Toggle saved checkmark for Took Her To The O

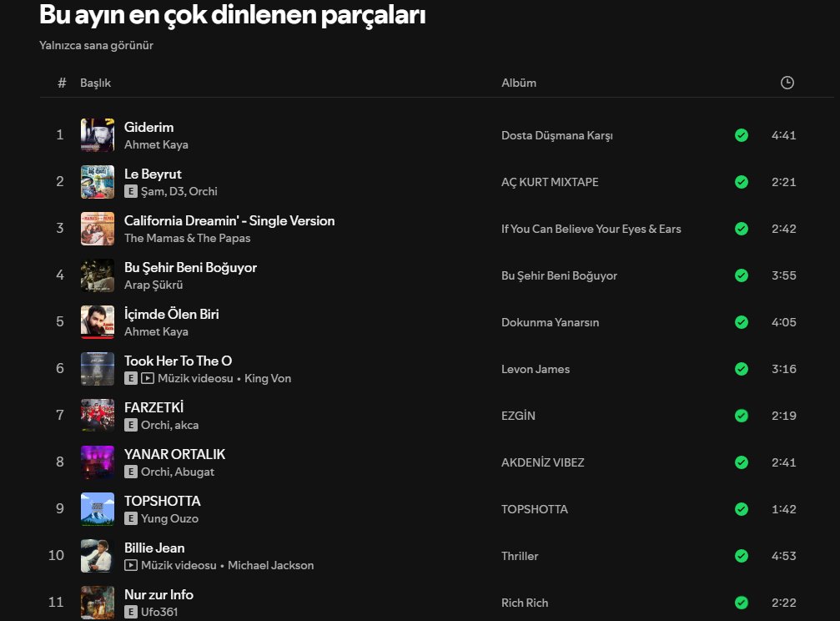pos(742,369)
